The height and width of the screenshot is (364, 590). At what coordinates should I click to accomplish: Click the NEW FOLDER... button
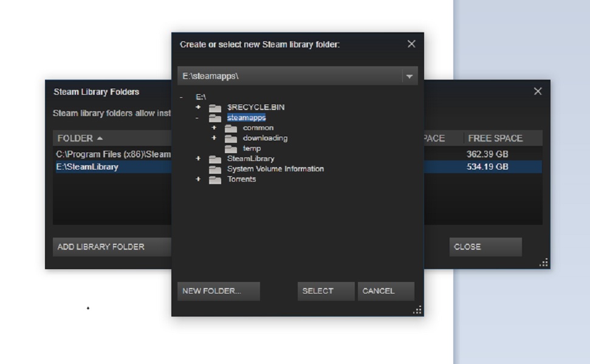219,291
